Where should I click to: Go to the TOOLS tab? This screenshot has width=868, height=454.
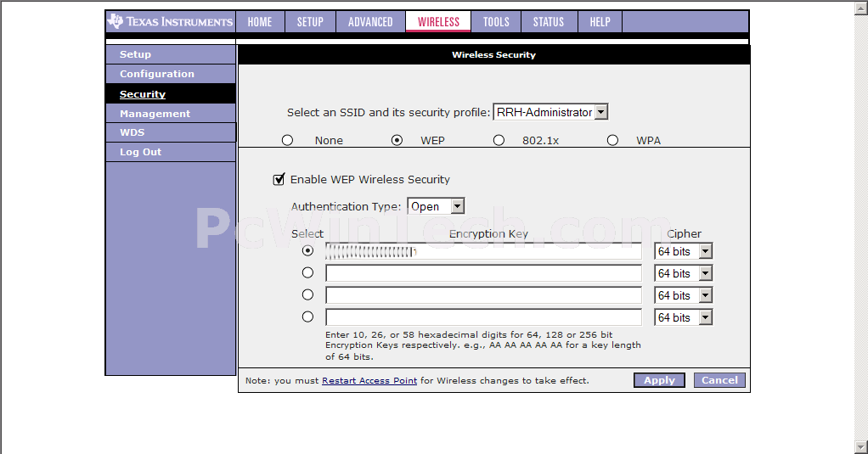496,21
